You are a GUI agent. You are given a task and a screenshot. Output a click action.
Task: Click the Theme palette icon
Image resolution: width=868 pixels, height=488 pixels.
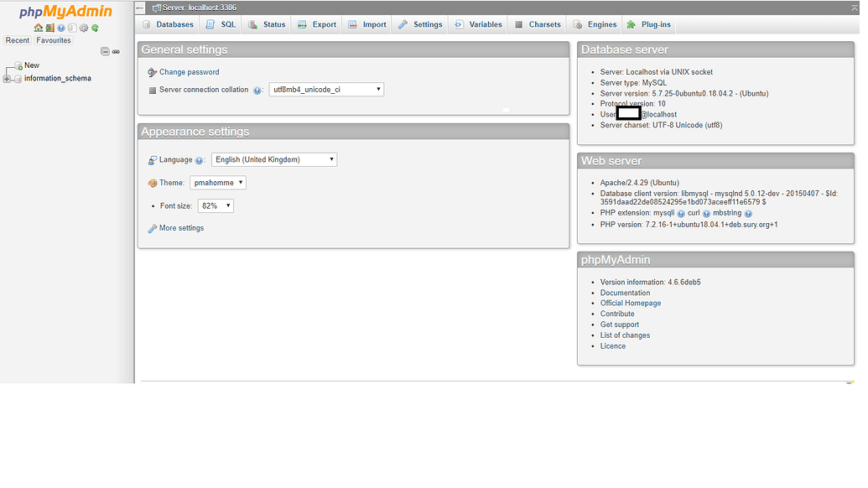(153, 183)
